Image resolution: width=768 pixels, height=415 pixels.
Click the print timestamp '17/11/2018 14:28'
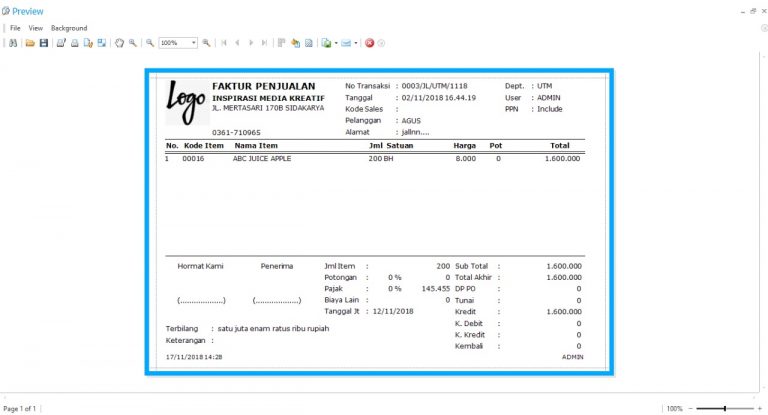(194, 357)
